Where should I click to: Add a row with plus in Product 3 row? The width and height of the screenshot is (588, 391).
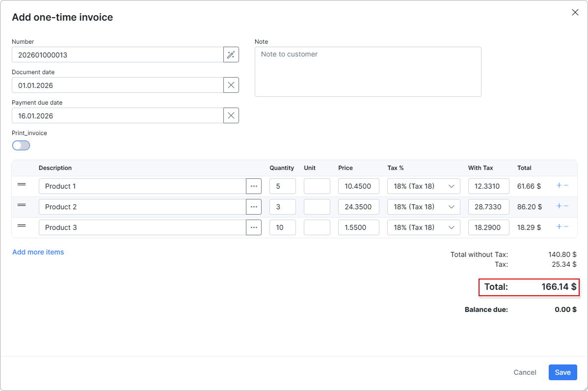pyautogui.click(x=559, y=226)
